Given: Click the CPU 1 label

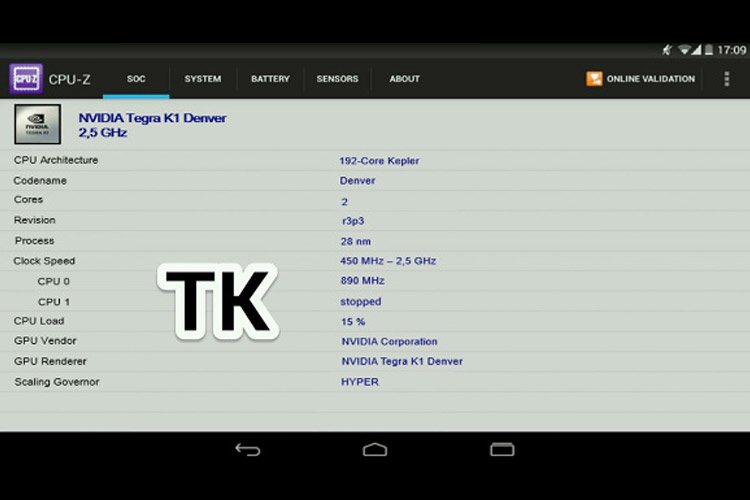Looking at the screenshot, I should pyautogui.click(x=54, y=302).
